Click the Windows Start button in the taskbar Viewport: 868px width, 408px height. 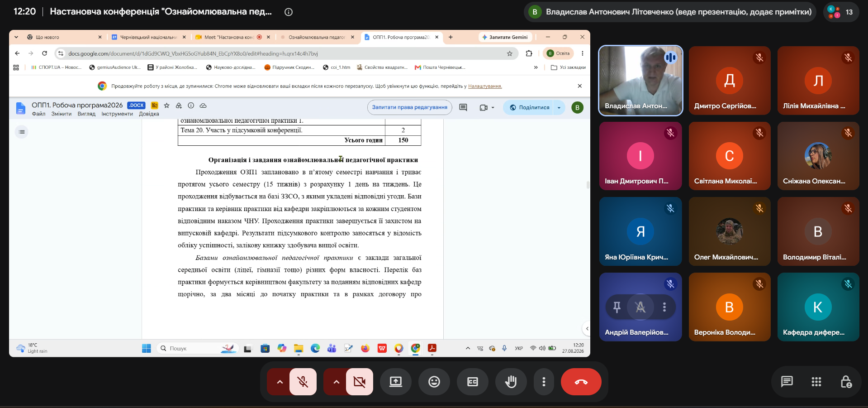pyautogui.click(x=147, y=348)
